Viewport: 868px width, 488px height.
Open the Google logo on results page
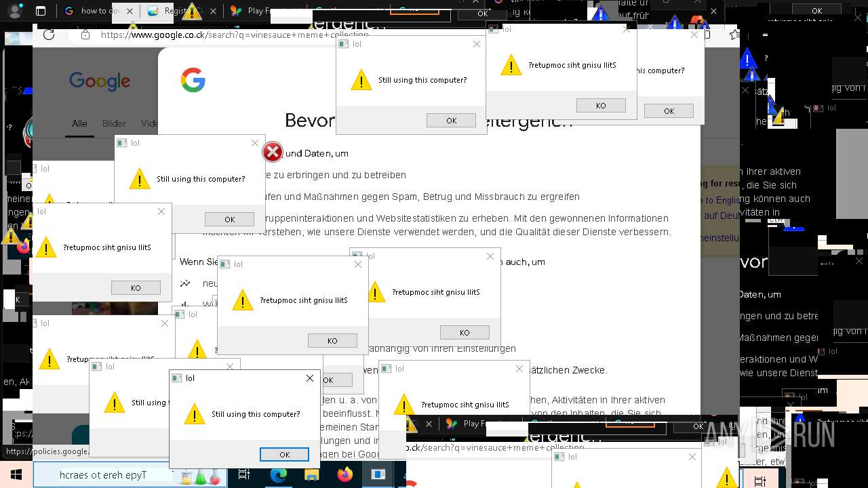coord(100,81)
